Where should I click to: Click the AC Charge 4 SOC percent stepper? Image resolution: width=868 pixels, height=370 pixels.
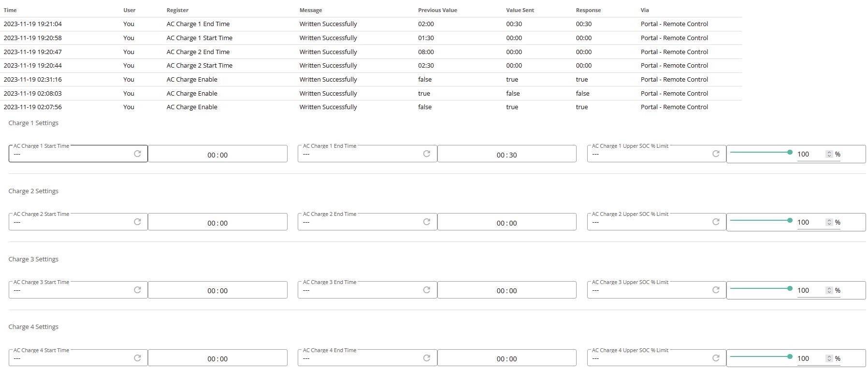[x=829, y=358]
